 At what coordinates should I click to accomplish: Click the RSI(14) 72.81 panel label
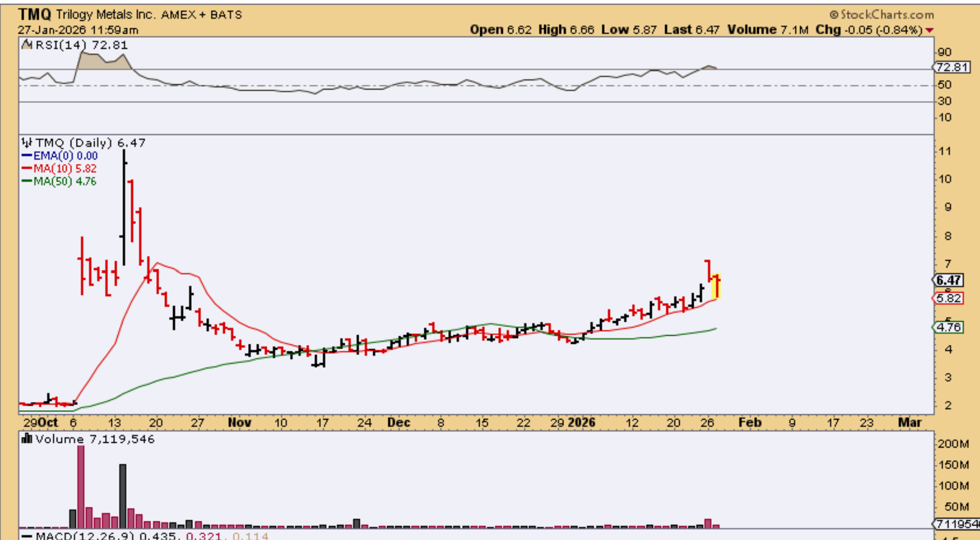[x=81, y=45]
